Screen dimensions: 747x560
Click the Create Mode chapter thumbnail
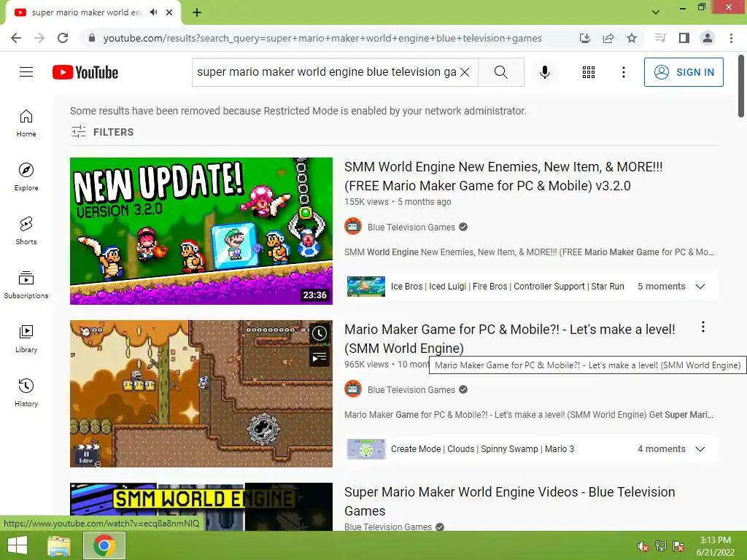coord(366,449)
